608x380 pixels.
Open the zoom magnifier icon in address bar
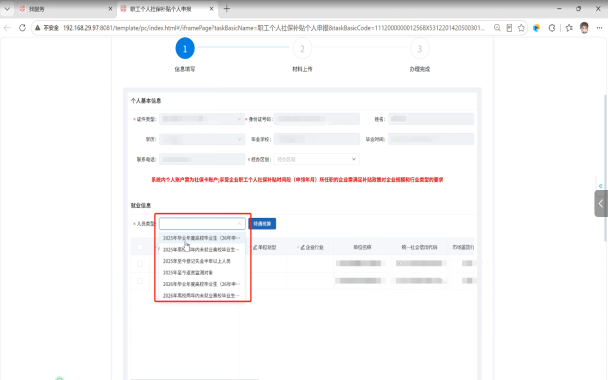pyautogui.click(x=497, y=28)
